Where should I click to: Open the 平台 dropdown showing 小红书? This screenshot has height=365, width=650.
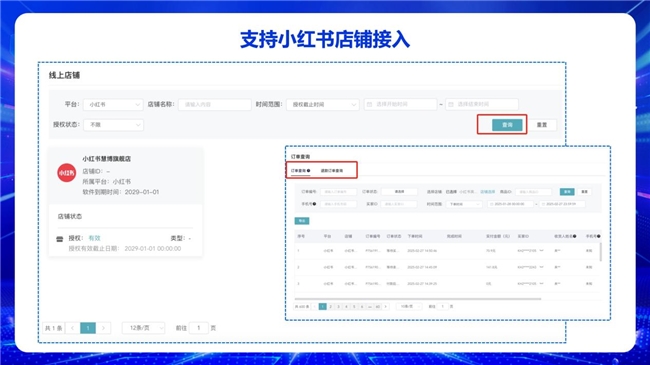113,105
